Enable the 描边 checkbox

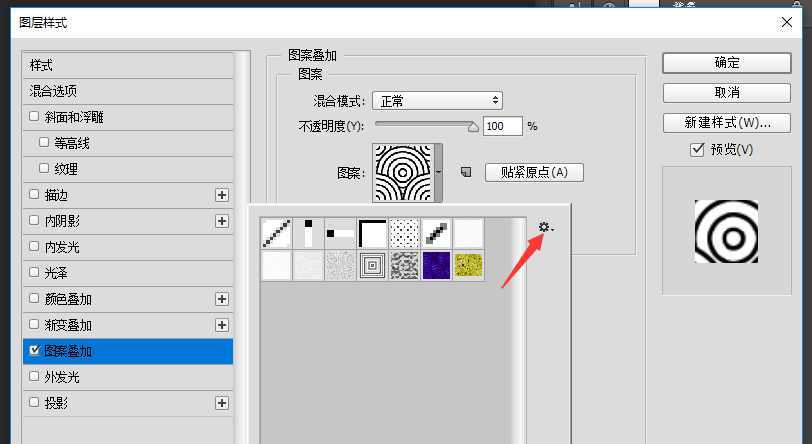pos(34,194)
